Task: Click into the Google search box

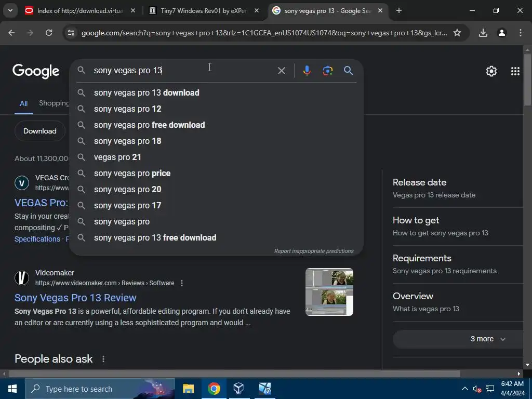Action: (183, 71)
